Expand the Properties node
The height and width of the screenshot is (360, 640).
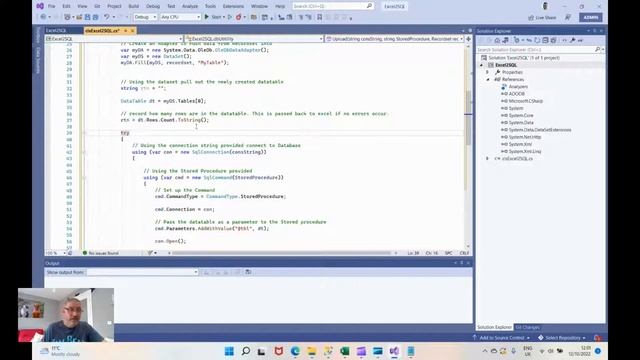click(487, 72)
